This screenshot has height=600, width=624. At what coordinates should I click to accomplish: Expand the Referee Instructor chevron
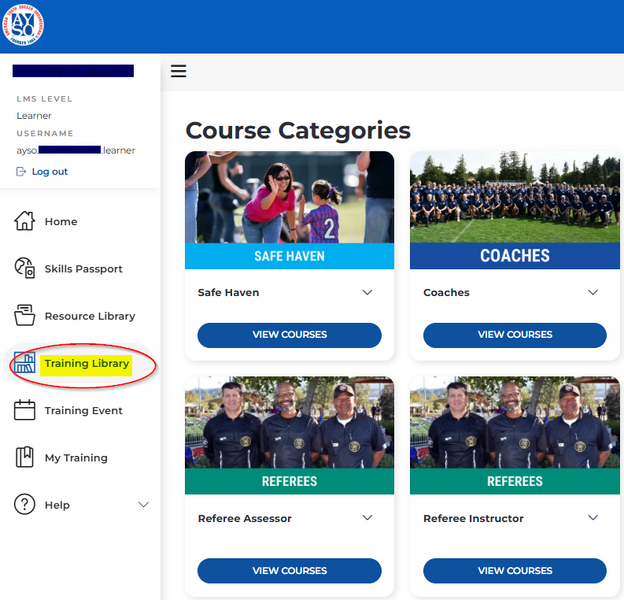click(x=593, y=518)
